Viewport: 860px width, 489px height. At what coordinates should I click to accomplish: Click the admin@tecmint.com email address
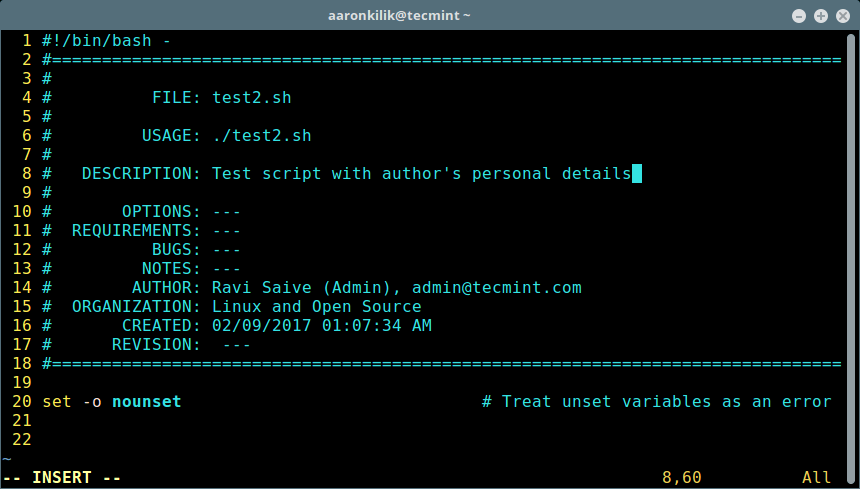click(x=496, y=288)
